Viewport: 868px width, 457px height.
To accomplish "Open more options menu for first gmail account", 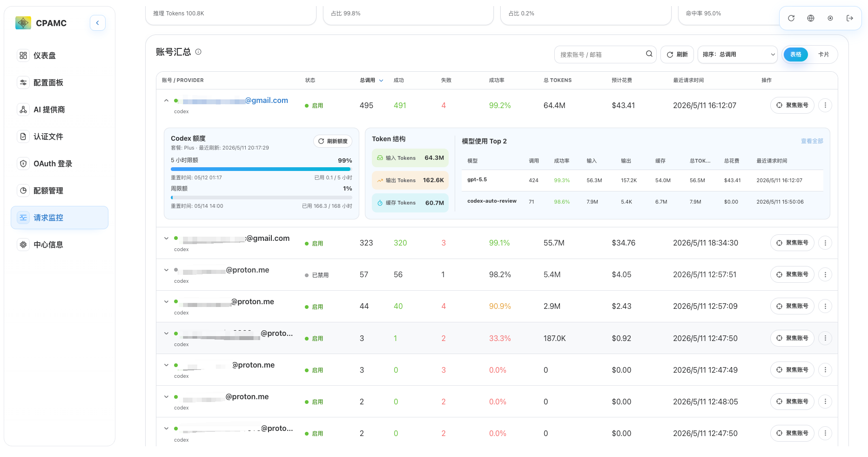I will click(825, 105).
